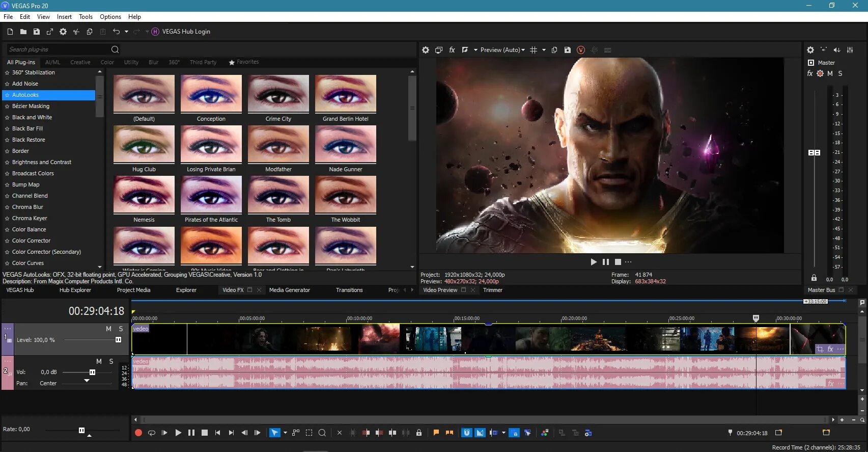The image size is (868, 452).
Task: Open video event more options ellipsis
Action: click(840, 349)
